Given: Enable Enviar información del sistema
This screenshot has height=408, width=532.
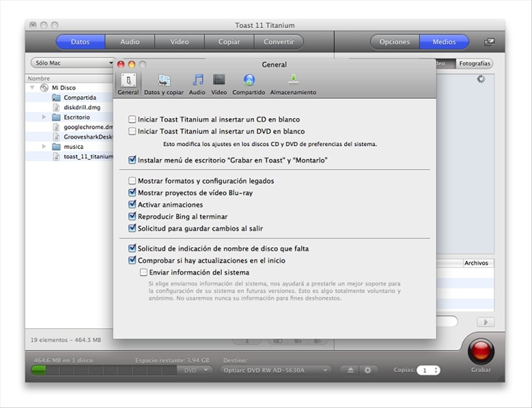Looking at the screenshot, I should pyautogui.click(x=144, y=272).
